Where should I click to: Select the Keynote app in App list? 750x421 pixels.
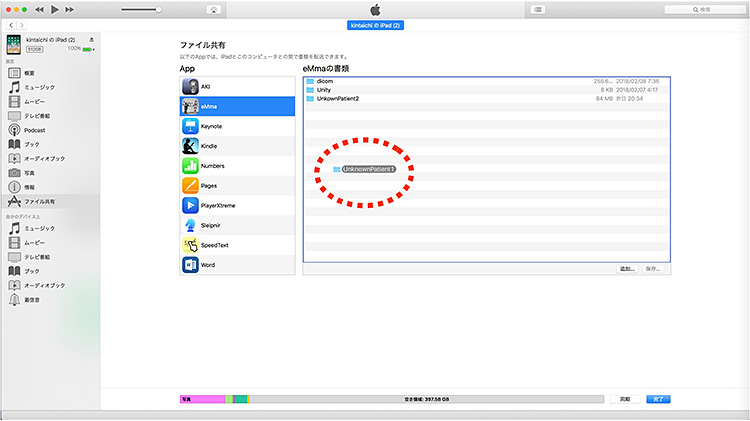(x=237, y=126)
